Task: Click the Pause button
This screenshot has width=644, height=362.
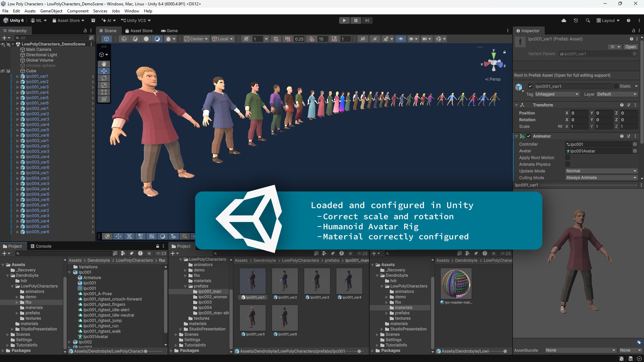Action: (356, 20)
